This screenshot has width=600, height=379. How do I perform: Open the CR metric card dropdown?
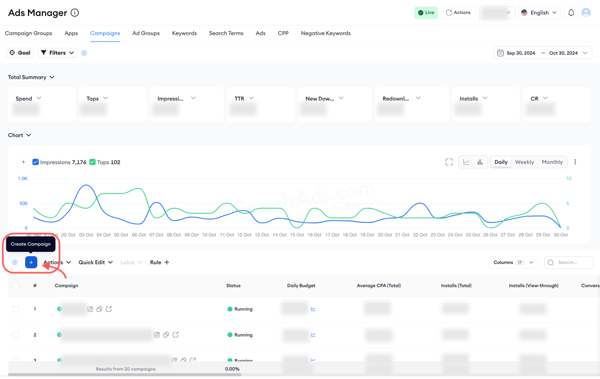(545, 98)
